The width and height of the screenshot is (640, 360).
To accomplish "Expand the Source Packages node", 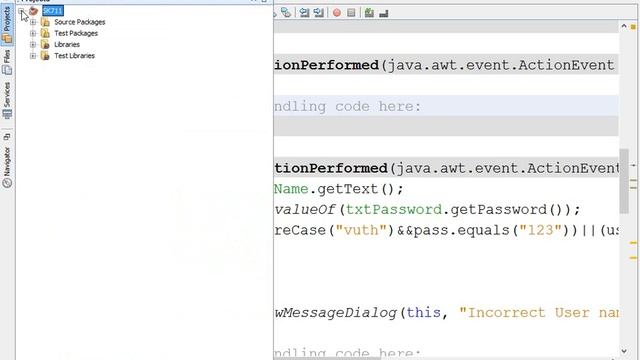I will click(33, 22).
